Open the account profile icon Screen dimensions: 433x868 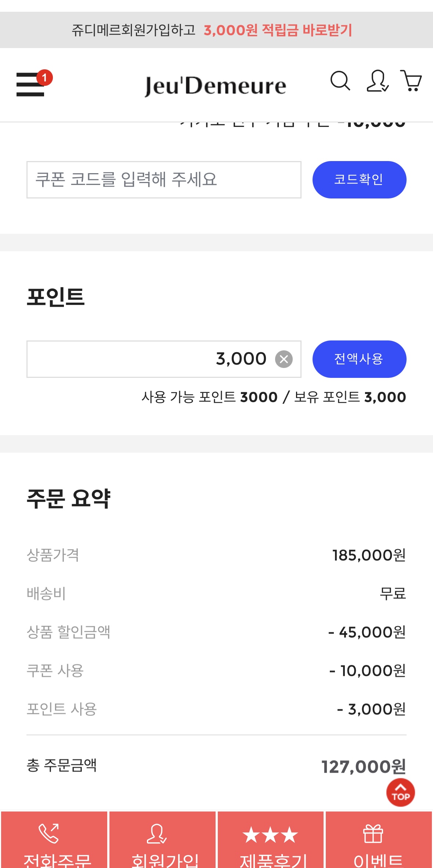377,81
